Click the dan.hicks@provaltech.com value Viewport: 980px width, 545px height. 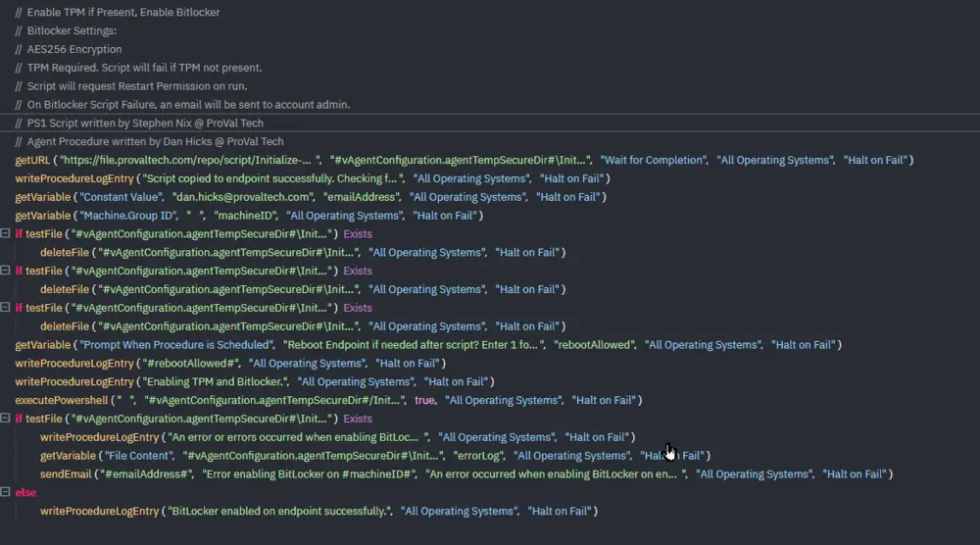tap(244, 197)
